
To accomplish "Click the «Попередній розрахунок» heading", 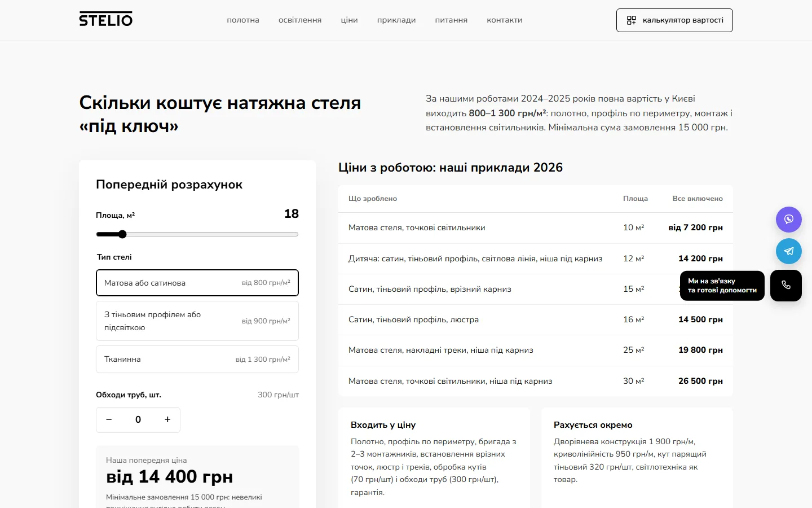I will point(169,185).
